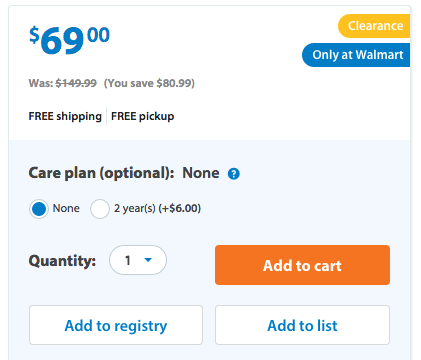This screenshot has height=360, width=421.
Task: Click the care plan help question mark icon
Action: tap(234, 174)
